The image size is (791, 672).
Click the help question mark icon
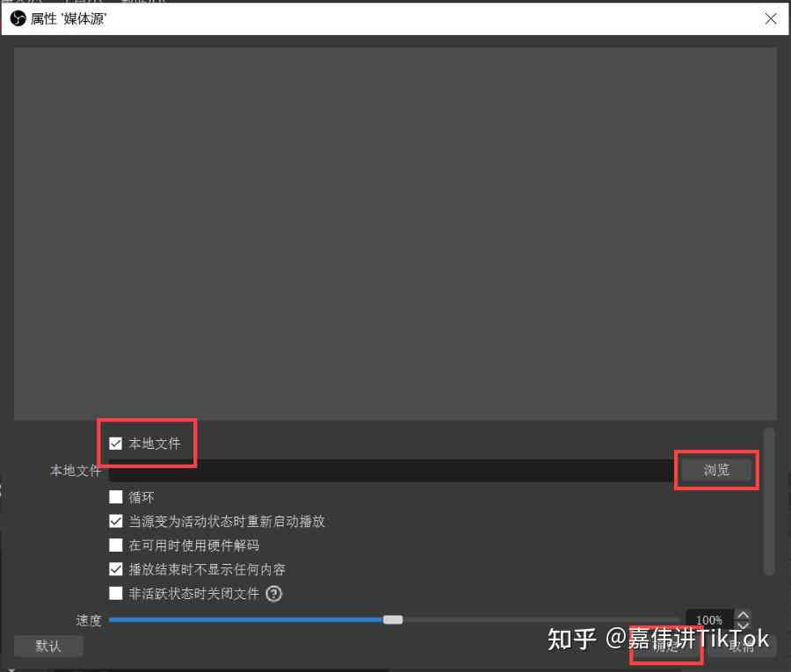click(x=274, y=594)
